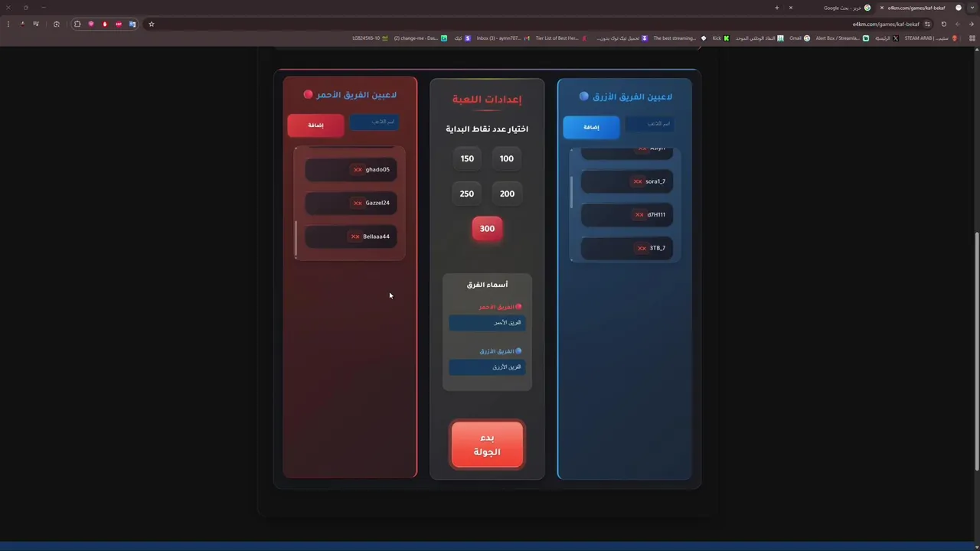The width and height of the screenshot is (980, 551).
Task: Reload the current page
Action: (x=943, y=24)
